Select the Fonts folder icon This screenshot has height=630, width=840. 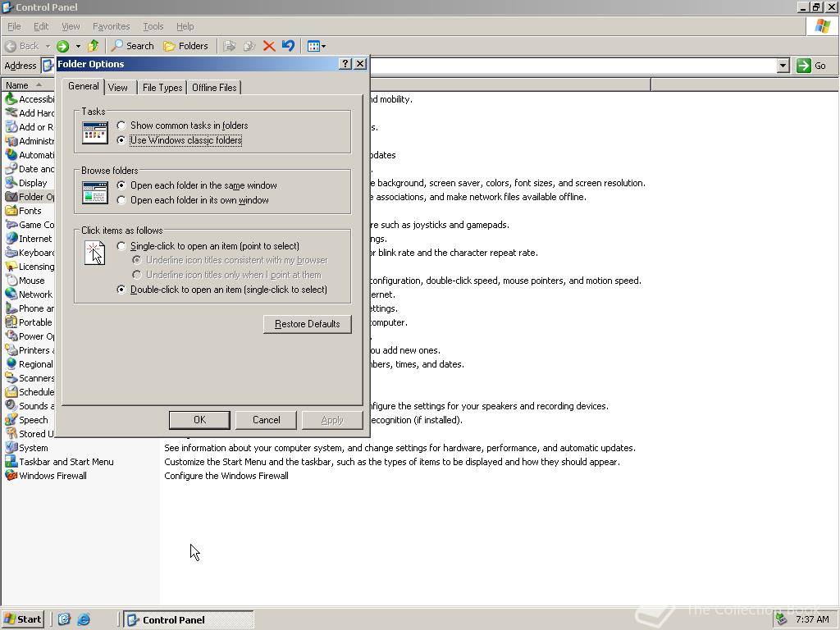click(11, 211)
